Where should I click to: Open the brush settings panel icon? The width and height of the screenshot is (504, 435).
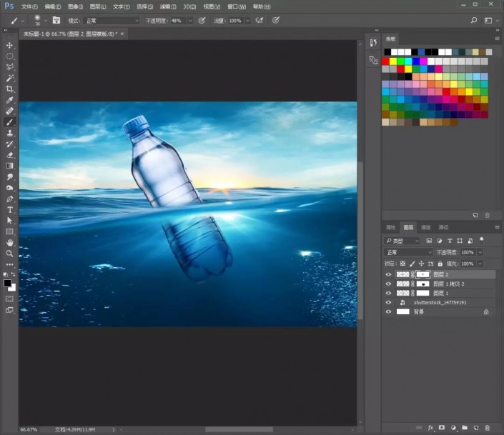point(56,20)
